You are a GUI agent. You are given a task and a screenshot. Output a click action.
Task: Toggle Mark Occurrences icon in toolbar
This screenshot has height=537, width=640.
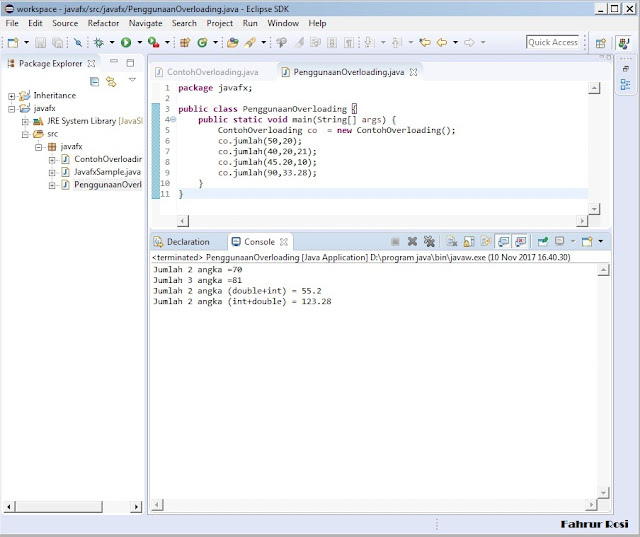pyautogui.click(x=299, y=42)
